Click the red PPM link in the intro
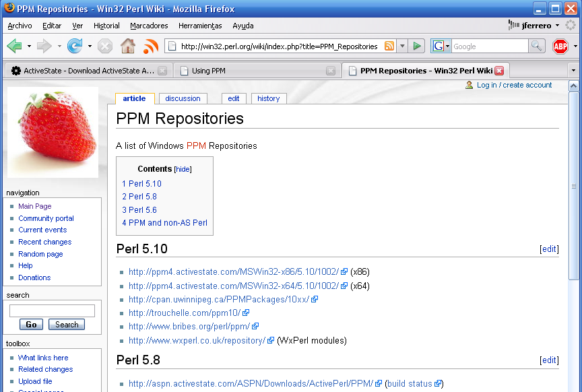582x392 pixels. click(x=196, y=146)
